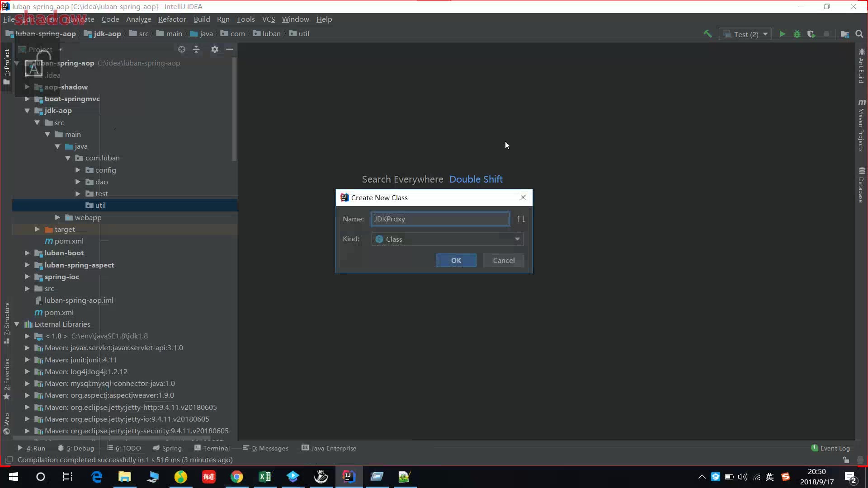The width and height of the screenshot is (868, 488).
Task: Click the Build project hammer icon
Action: coord(708,34)
